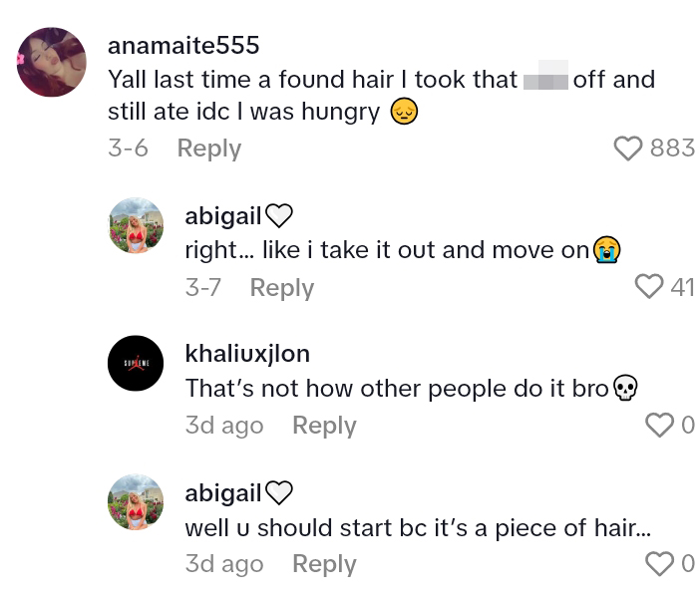Tap the heart on abigail's "right..." reply
The width and height of the screenshot is (700, 602).
[649, 287]
